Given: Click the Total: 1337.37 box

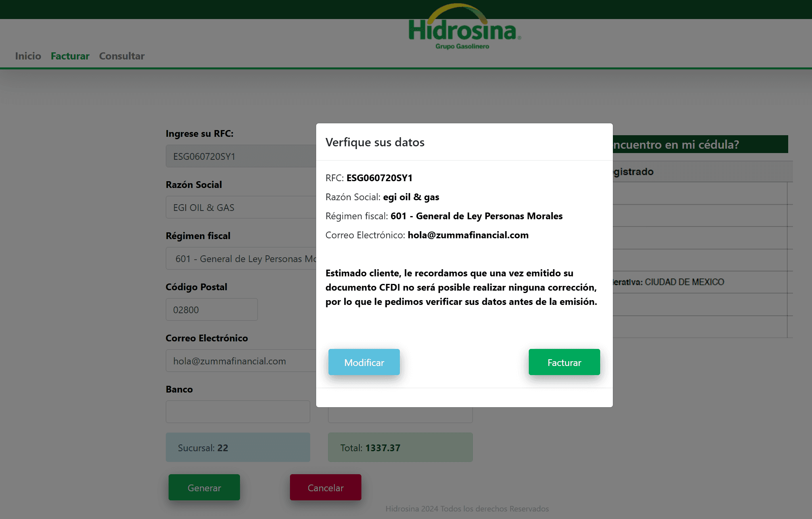Looking at the screenshot, I should (400, 447).
